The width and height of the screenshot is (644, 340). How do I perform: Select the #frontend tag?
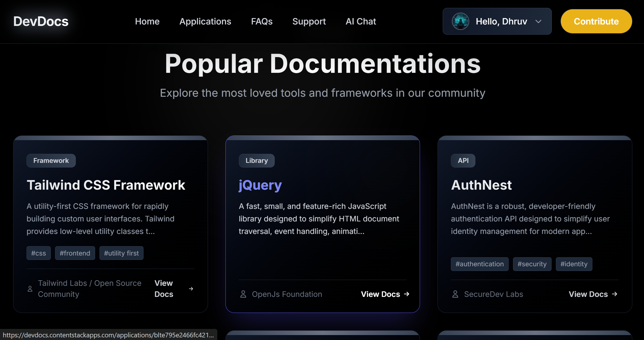tap(75, 253)
